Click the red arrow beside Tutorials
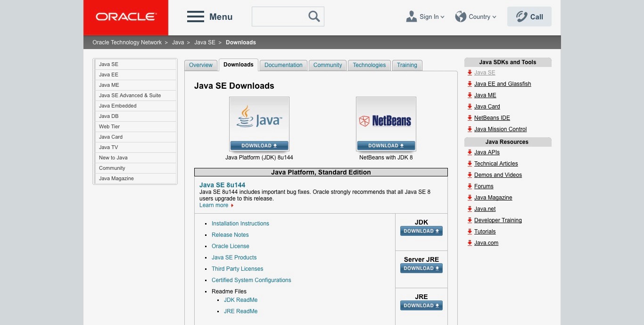This screenshot has height=325, width=644. [x=470, y=232]
